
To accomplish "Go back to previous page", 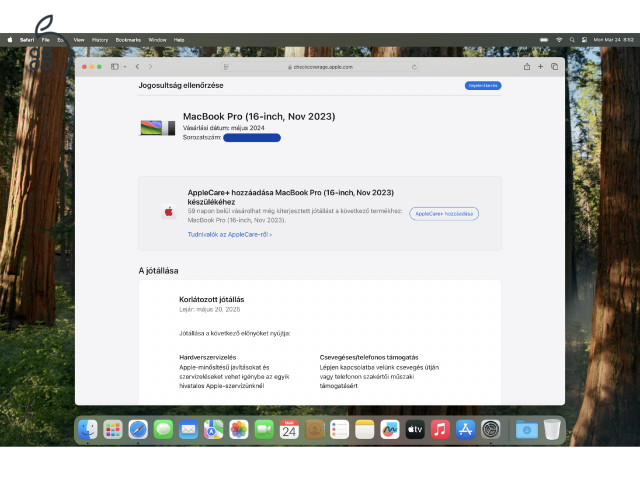I will 138,67.
